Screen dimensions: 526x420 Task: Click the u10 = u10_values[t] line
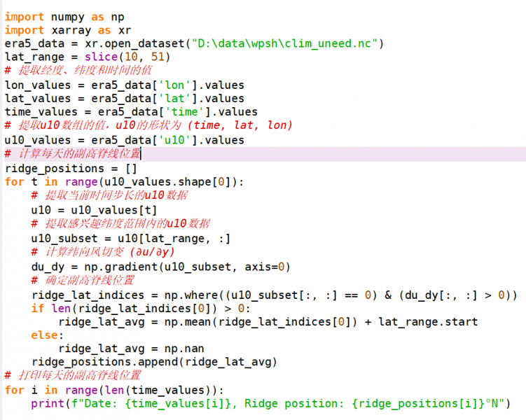94,210
